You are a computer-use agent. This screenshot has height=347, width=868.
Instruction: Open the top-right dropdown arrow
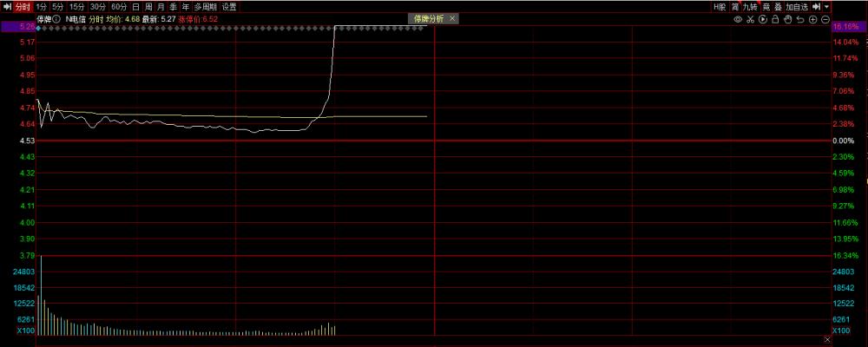pos(826,7)
